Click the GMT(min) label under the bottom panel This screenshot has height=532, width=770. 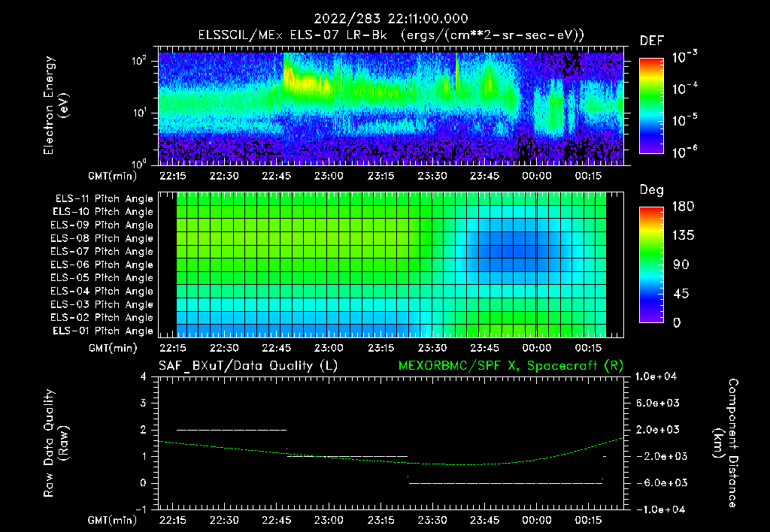113,520
